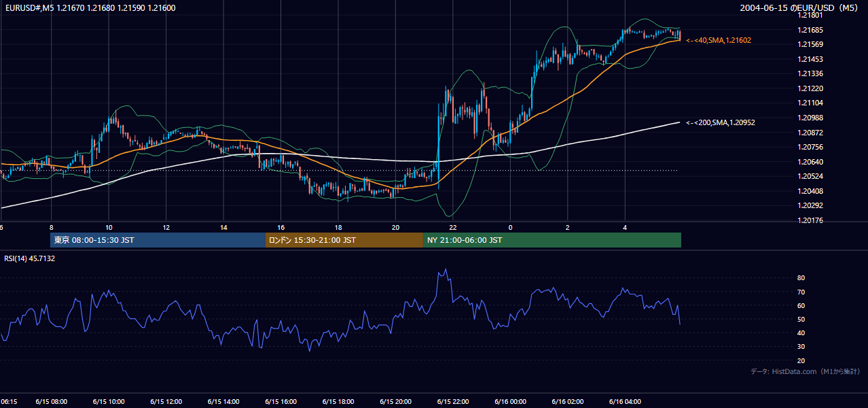Image resolution: width=868 pixels, height=408 pixels.
Task: Click the 1.20524 price axis label
Action: (x=809, y=176)
